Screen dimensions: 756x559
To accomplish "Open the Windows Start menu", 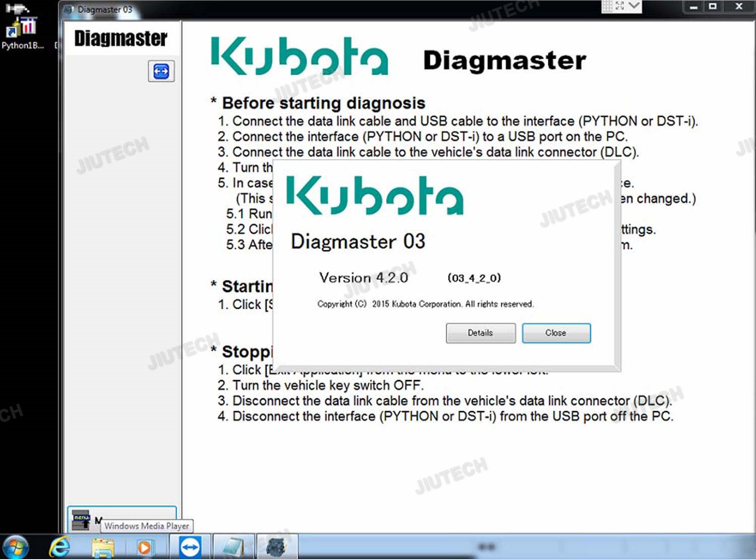I will click(x=15, y=547).
